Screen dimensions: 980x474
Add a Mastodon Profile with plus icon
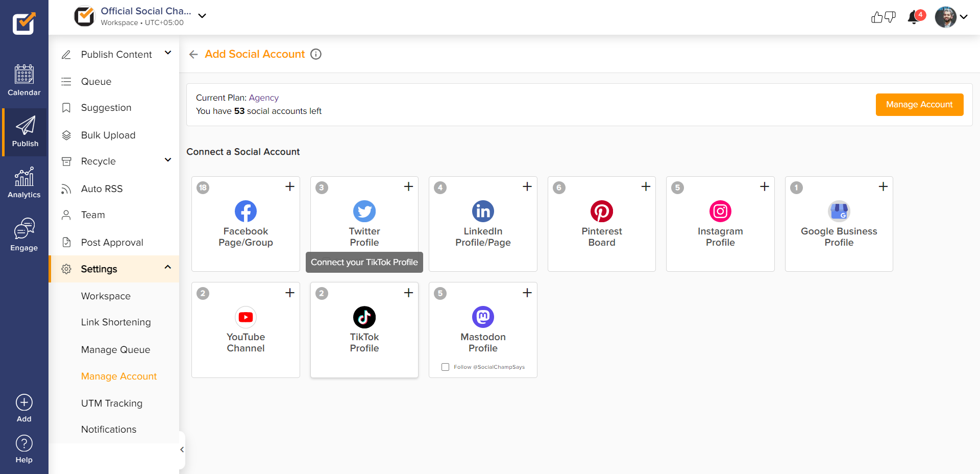(x=527, y=293)
